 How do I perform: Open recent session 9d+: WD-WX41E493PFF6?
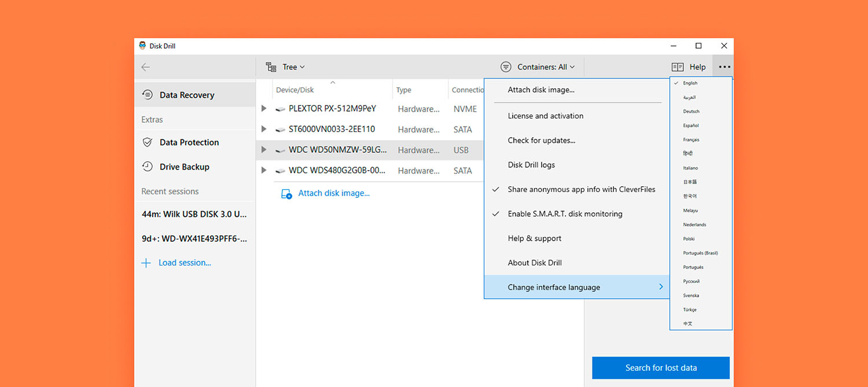(194, 238)
